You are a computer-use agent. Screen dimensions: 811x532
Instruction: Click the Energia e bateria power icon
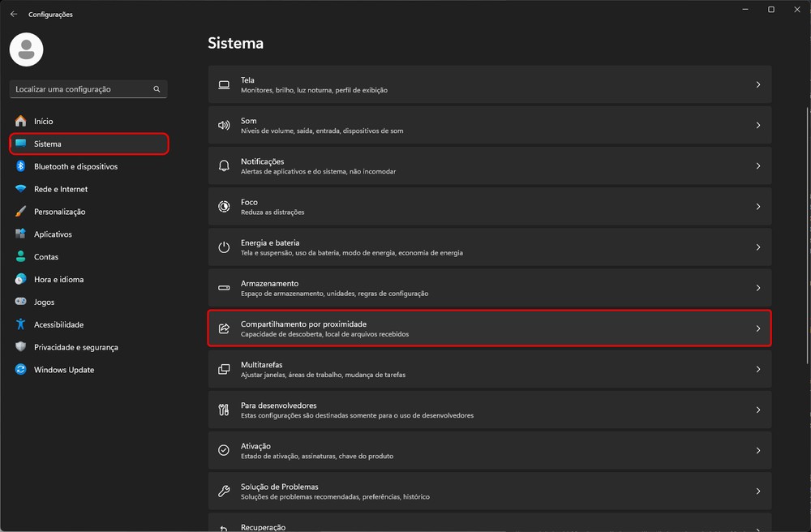225,247
